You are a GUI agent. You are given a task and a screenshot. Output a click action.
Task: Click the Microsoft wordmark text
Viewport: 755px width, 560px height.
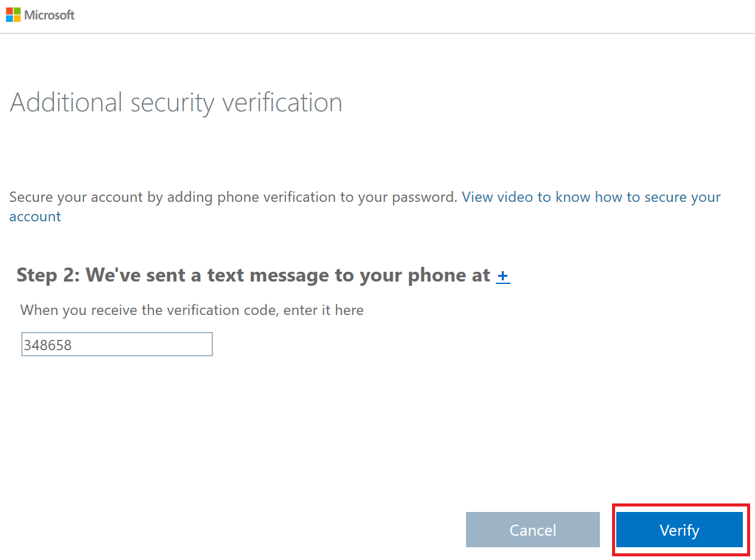[x=49, y=15]
